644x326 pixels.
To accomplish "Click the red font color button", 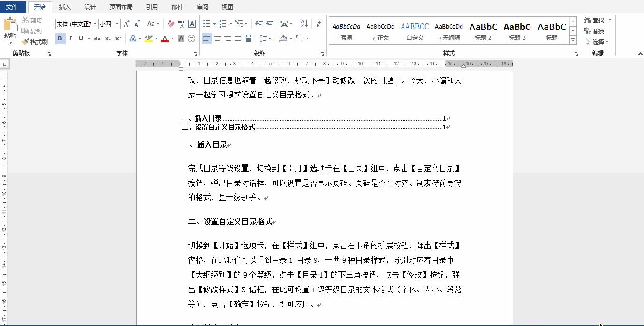I will pyautogui.click(x=165, y=38).
